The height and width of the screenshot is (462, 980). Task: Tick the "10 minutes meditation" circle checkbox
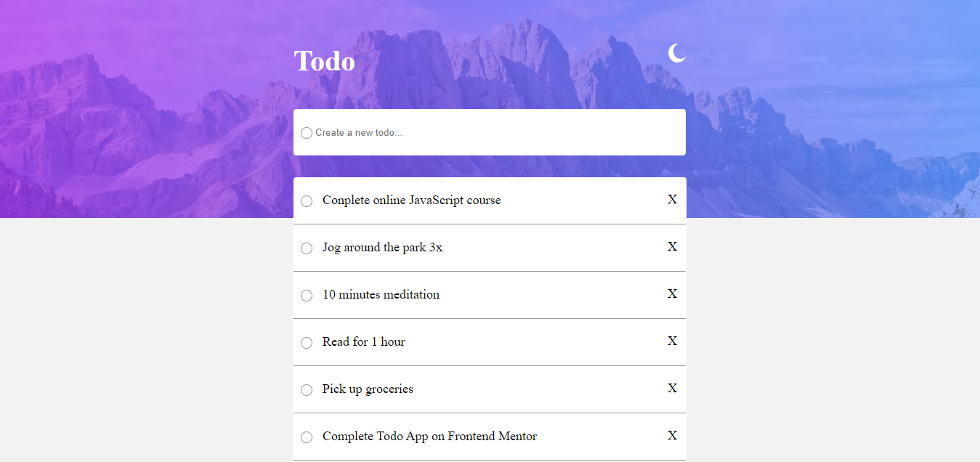(307, 296)
